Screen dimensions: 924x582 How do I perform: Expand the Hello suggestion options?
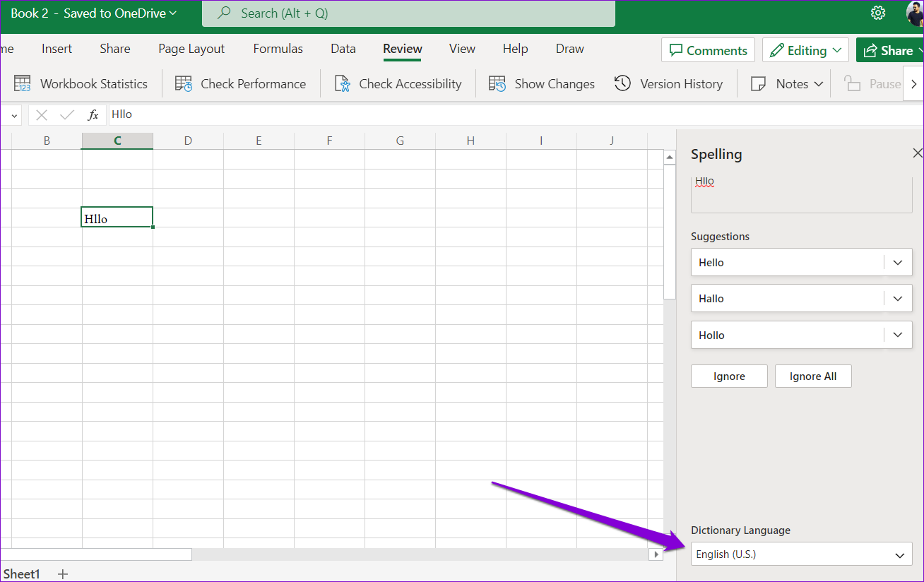898,262
